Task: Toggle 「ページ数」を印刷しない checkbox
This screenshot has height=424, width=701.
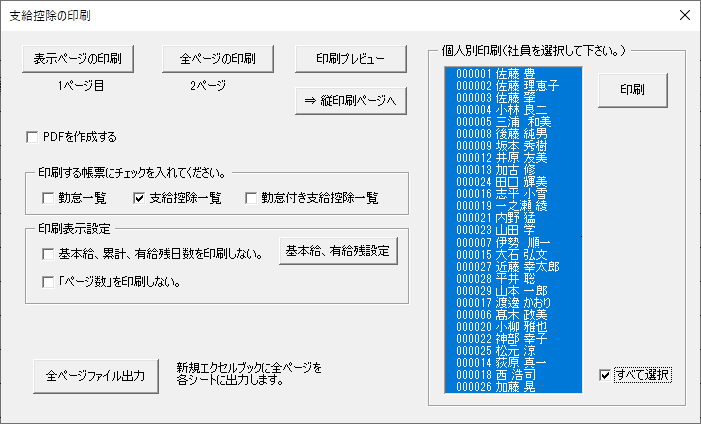Action: pyautogui.click(x=48, y=282)
